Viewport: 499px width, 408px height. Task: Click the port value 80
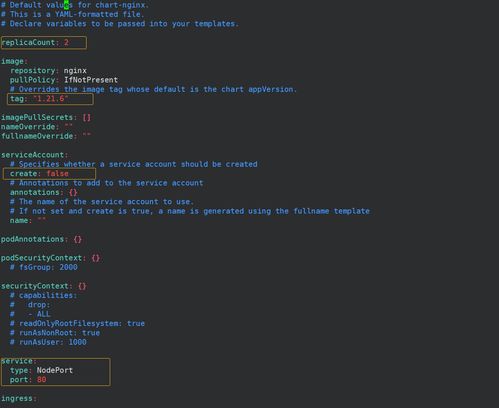41,380
